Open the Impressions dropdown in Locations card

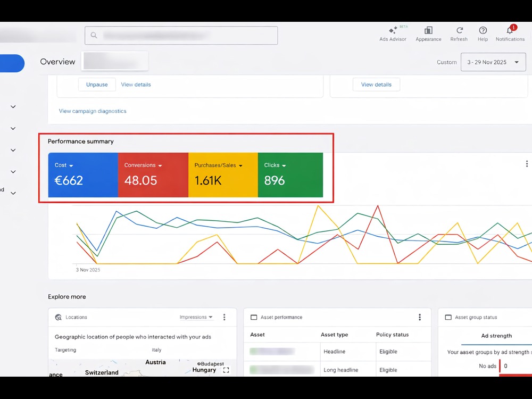click(196, 317)
